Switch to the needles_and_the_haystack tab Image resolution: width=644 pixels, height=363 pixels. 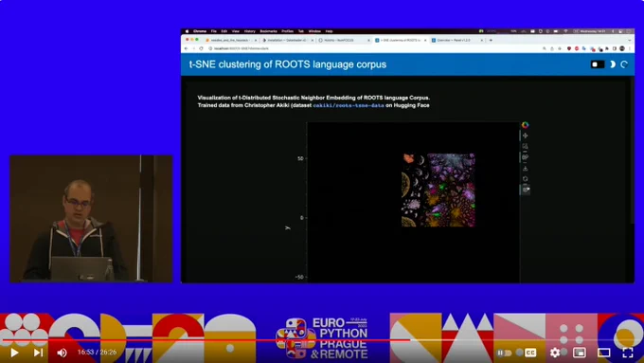point(231,41)
